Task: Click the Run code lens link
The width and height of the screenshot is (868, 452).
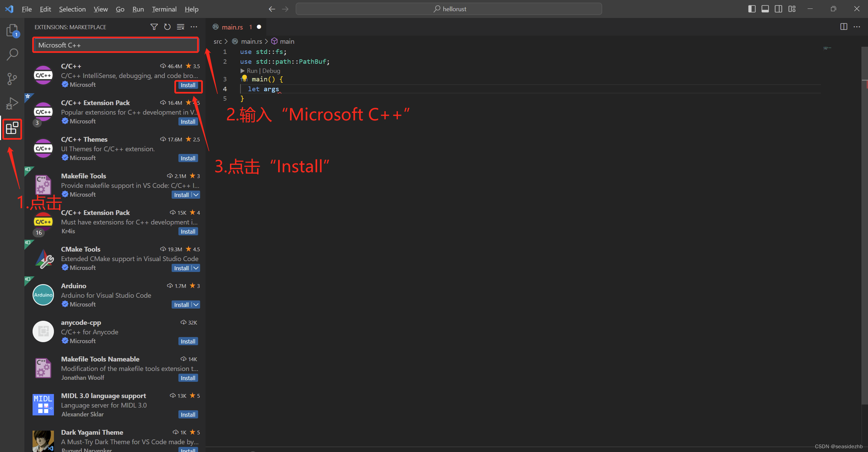Action: pos(252,71)
